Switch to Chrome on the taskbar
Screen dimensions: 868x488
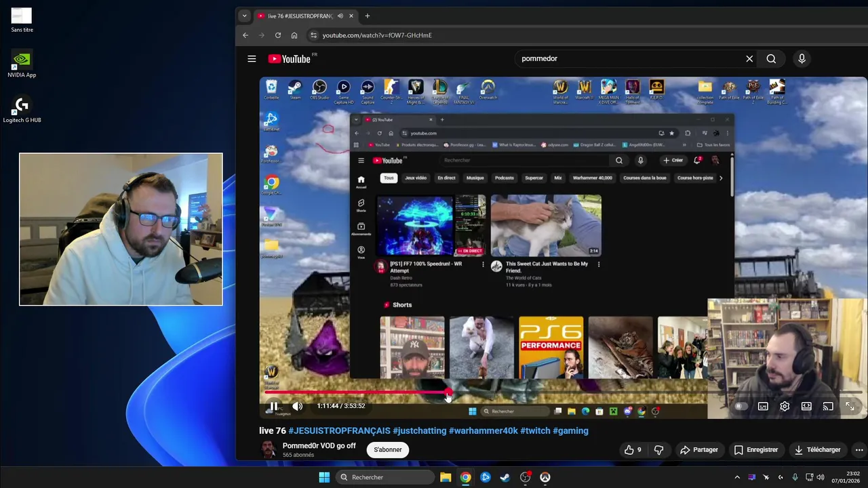pos(465,477)
